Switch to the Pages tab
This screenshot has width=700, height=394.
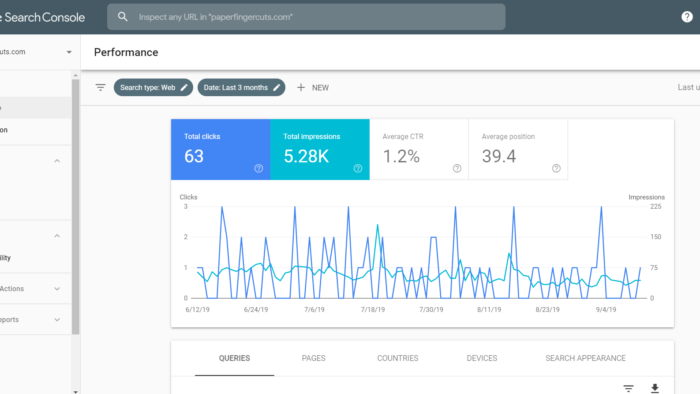[x=313, y=358]
